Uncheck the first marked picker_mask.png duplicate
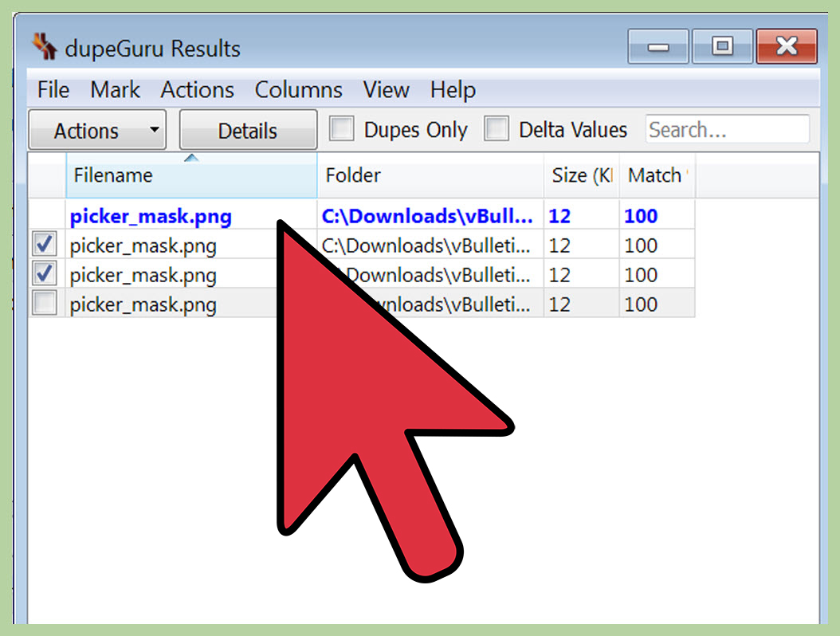This screenshot has height=636, width=840. pos(44,244)
